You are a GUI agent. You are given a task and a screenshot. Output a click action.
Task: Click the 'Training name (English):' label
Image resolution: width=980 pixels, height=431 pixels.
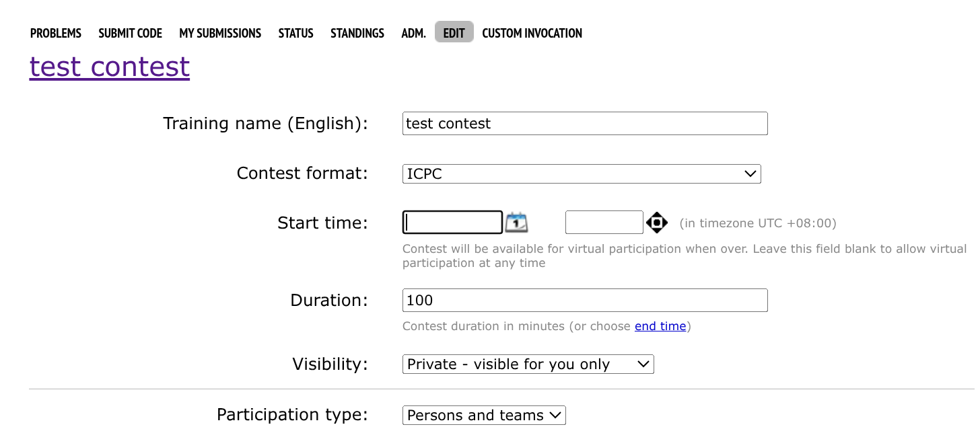265,124
